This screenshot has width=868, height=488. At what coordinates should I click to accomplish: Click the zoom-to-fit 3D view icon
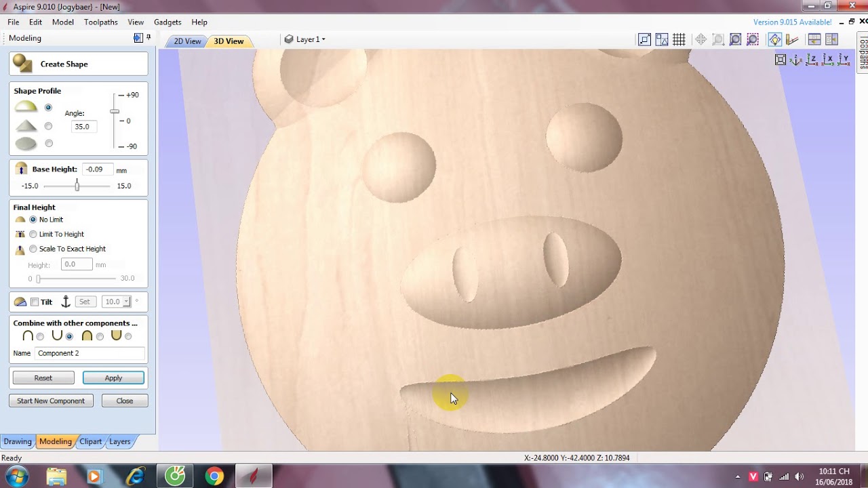coord(781,60)
